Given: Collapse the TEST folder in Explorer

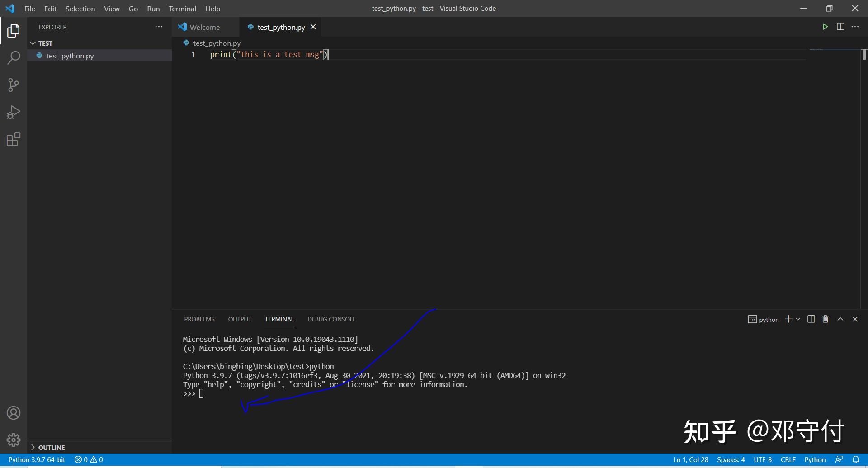Looking at the screenshot, I should click(x=33, y=43).
